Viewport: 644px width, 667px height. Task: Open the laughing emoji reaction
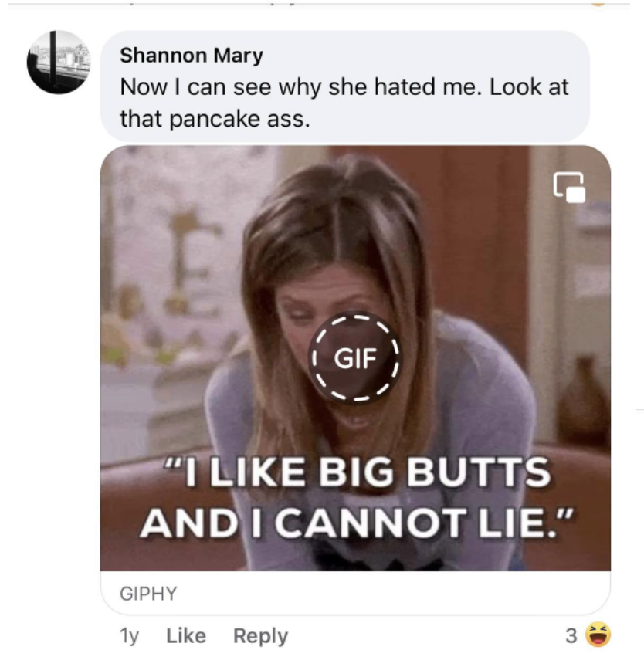coord(598,635)
